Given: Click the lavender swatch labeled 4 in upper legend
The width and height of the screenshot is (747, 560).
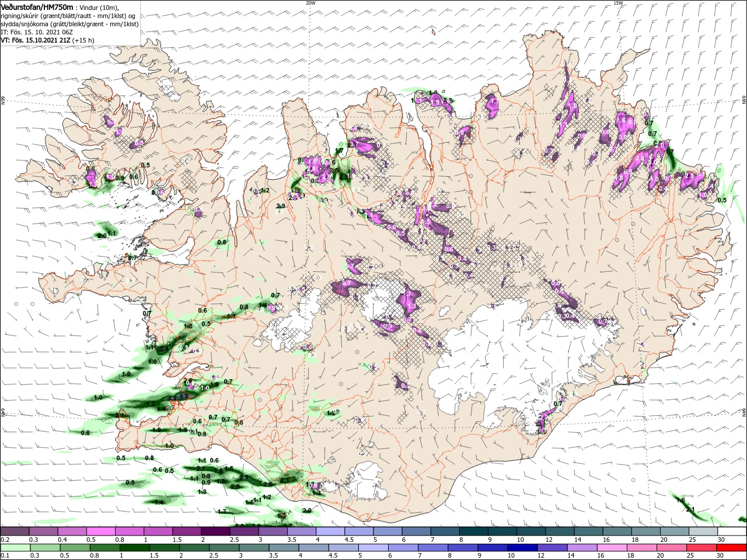Looking at the screenshot, I should [x=330, y=531].
